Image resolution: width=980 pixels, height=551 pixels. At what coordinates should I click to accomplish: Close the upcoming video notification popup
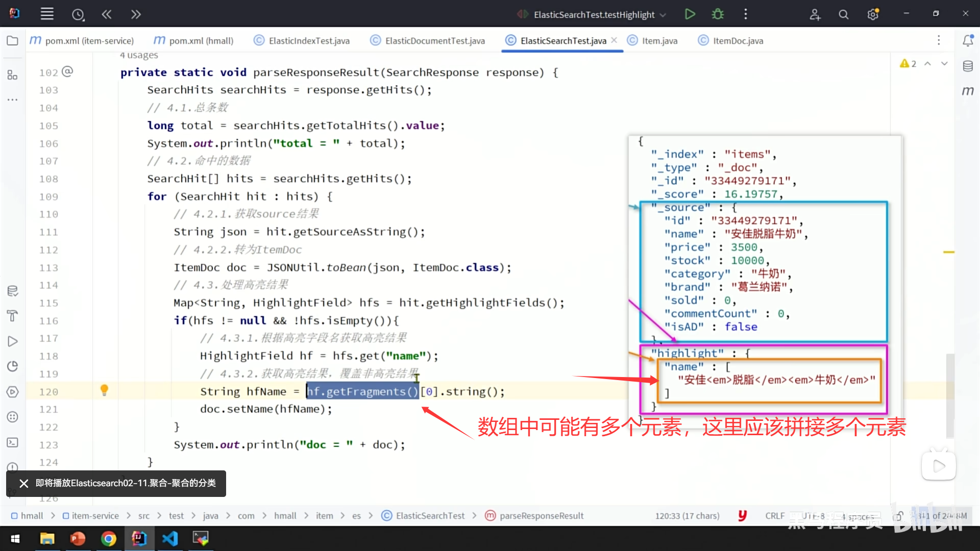point(23,483)
